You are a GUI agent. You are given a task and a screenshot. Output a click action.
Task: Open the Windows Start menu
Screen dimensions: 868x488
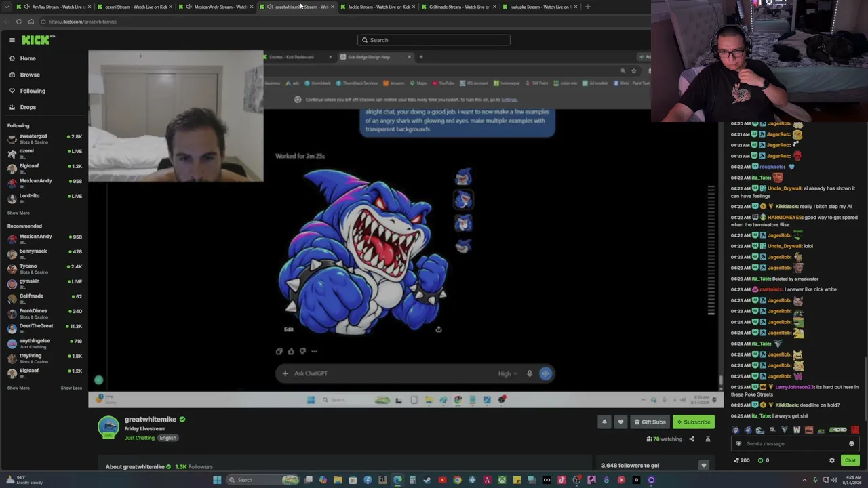(x=217, y=480)
